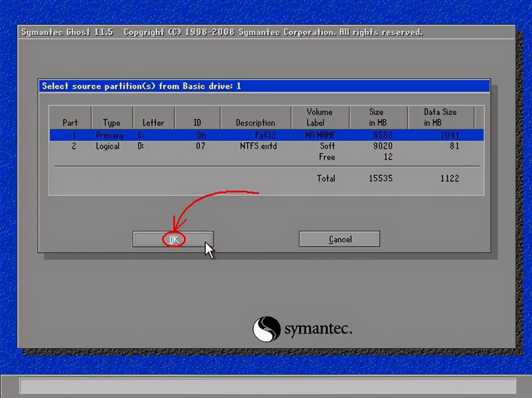This screenshot has width=532, height=398.
Task: Click the Select source partition(s) dialog title bar
Action: point(264,86)
